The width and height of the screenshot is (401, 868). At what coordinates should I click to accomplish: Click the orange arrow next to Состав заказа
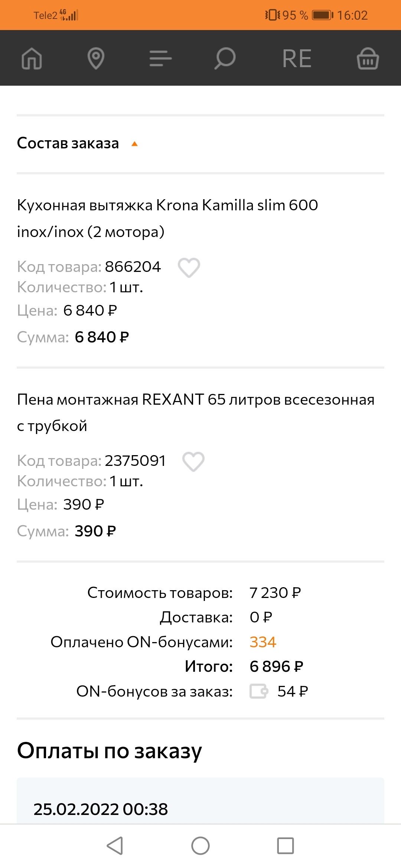pos(135,144)
